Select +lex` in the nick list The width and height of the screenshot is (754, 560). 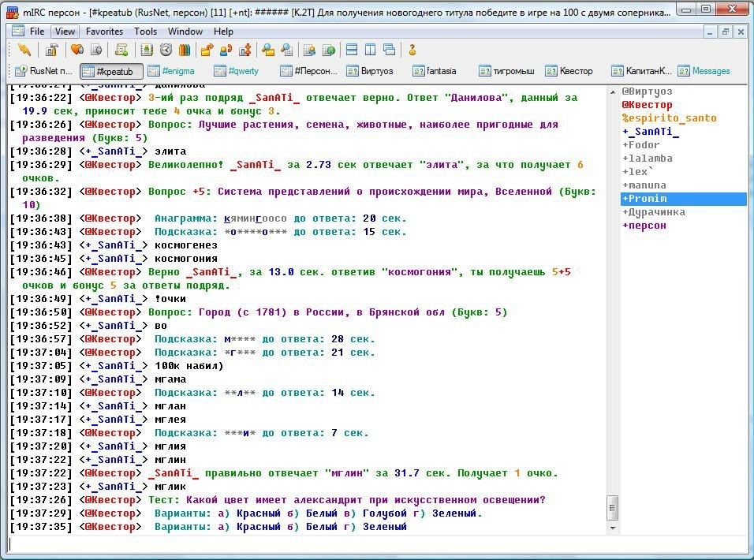click(637, 172)
